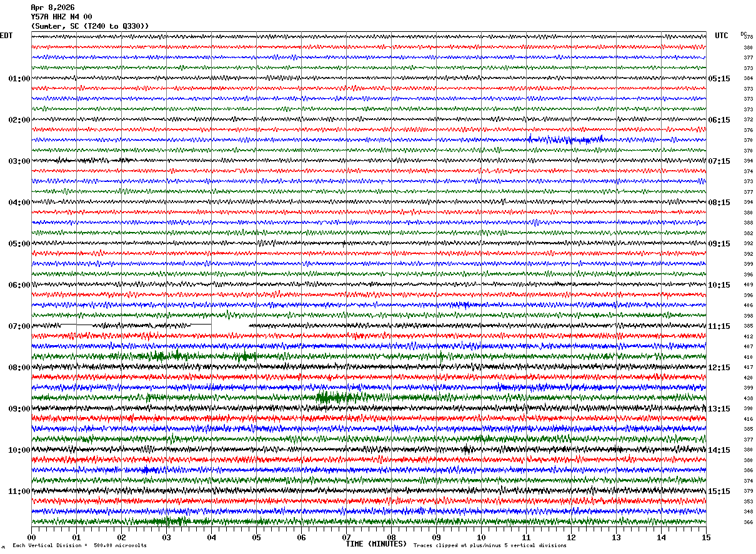Click minute tick 04 on time axis
Viewport: 756px width, 554px height.
pyautogui.click(x=211, y=537)
